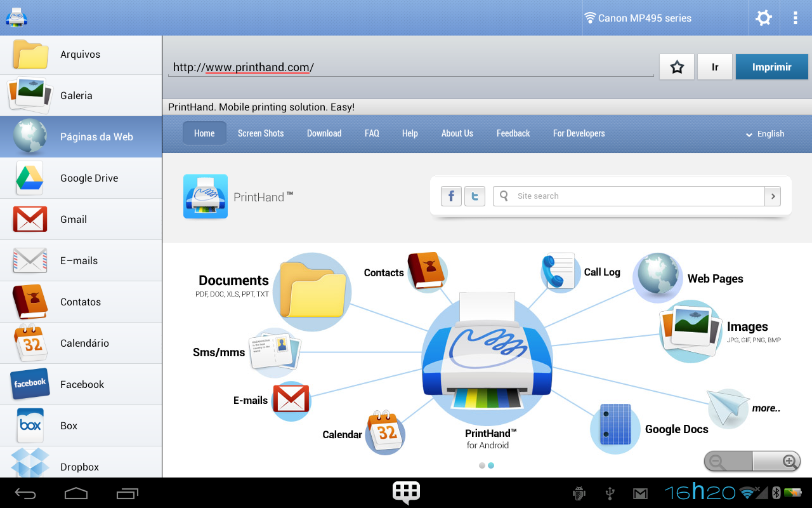This screenshot has height=508, width=812.
Task: Open the About Us tab
Action: coord(457,133)
